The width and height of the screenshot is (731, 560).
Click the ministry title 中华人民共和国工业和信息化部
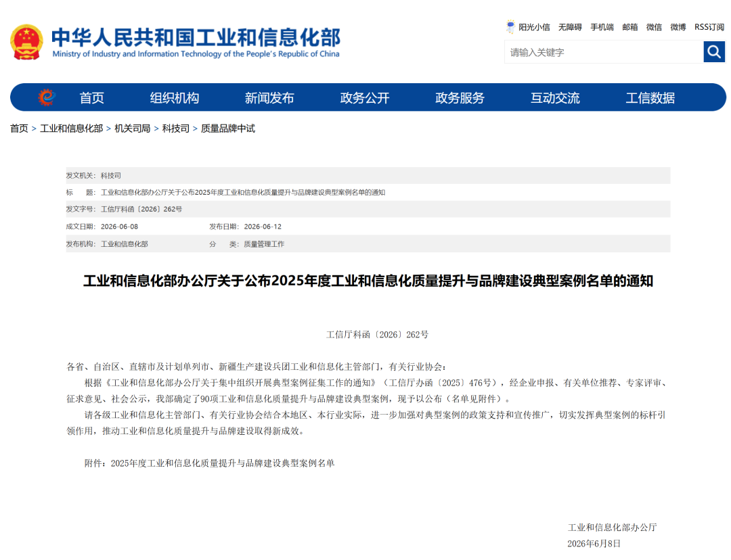pyautogui.click(x=196, y=37)
